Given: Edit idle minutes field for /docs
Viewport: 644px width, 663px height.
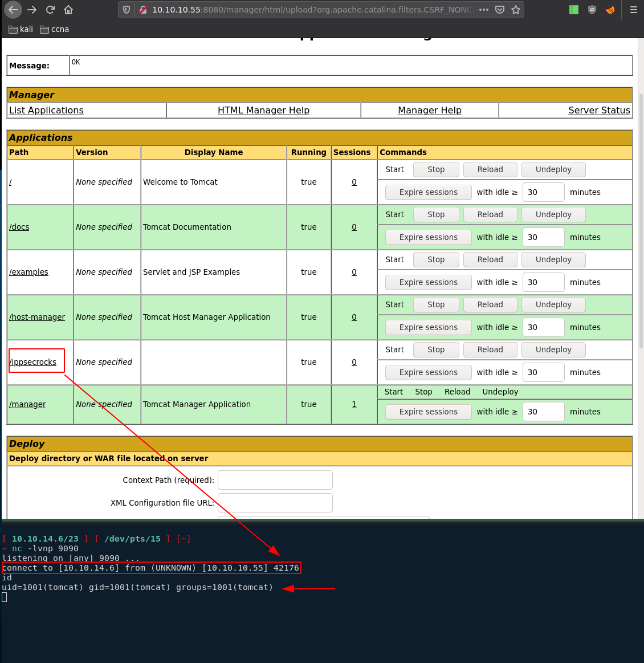Looking at the screenshot, I should click(x=544, y=237).
